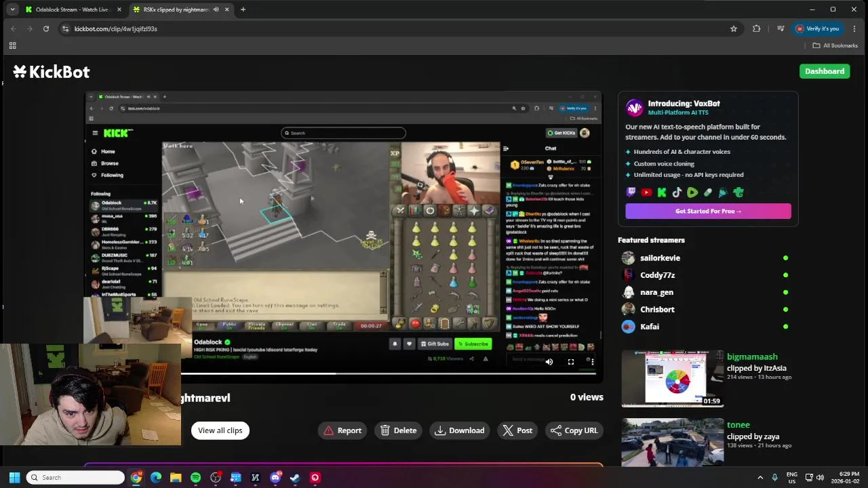Mute the clip tab audio icon
The image size is (868, 488).
tap(216, 9)
